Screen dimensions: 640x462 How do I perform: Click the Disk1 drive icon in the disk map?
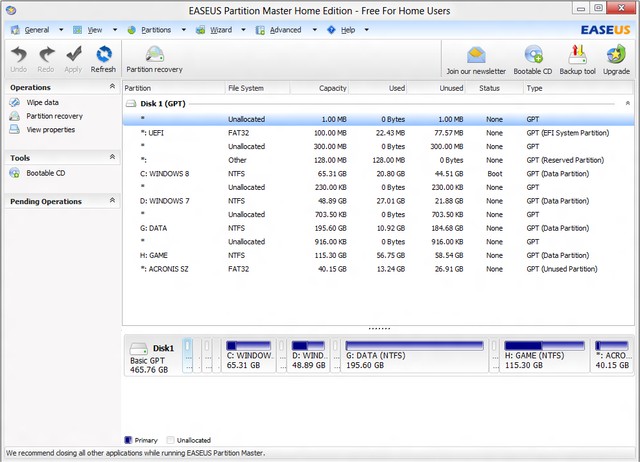[x=138, y=349]
